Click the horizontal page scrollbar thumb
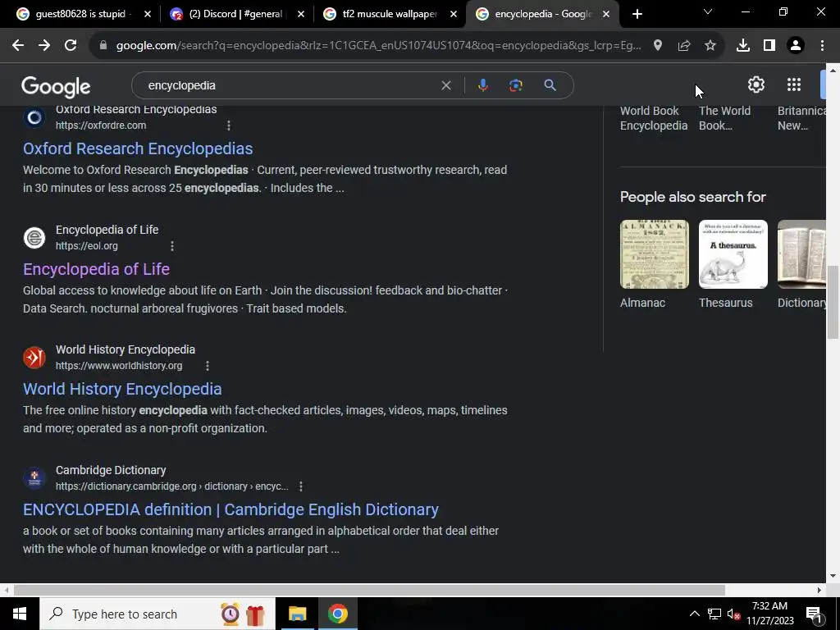840x630 pixels. (369, 590)
